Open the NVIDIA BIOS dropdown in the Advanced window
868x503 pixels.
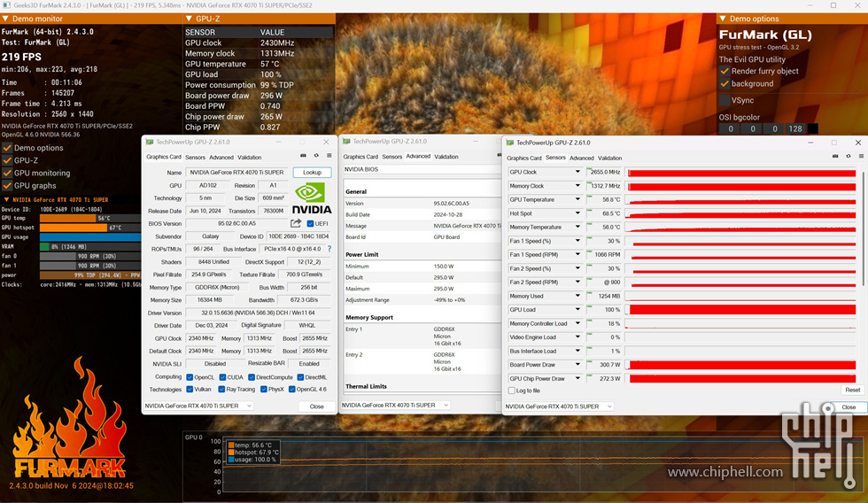pos(422,169)
